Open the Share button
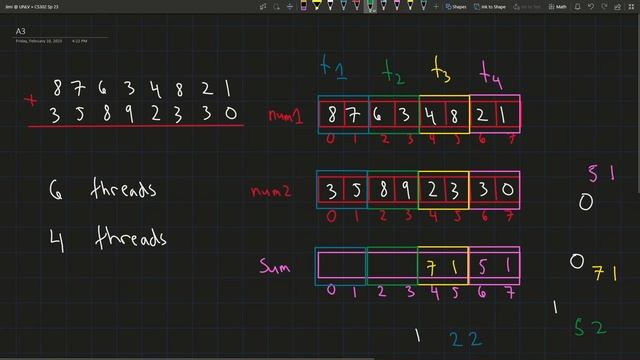Screen dimensions: 640x360 pyautogui.click(x=618, y=7)
